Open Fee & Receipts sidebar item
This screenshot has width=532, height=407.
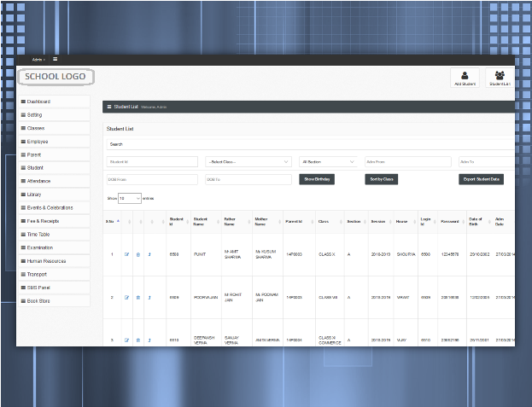pyautogui.click(x=54, y=221)
